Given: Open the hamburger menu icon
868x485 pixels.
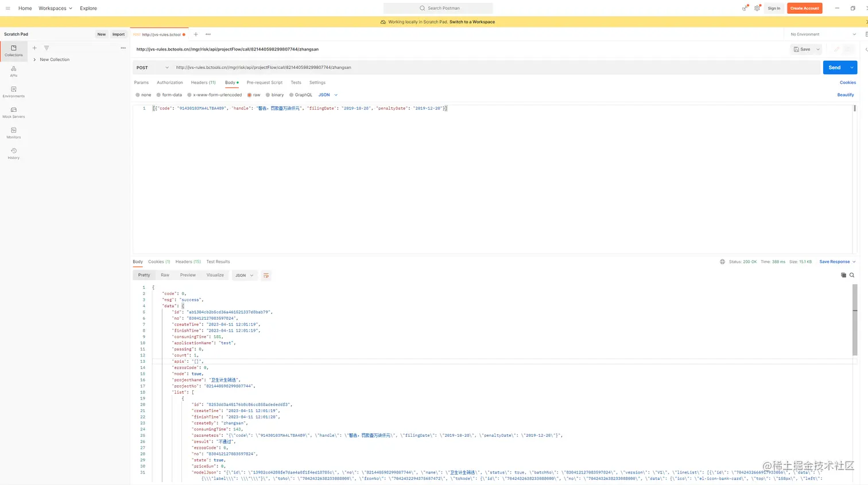Looking at the screenshot, I should (x=7, y=8).
